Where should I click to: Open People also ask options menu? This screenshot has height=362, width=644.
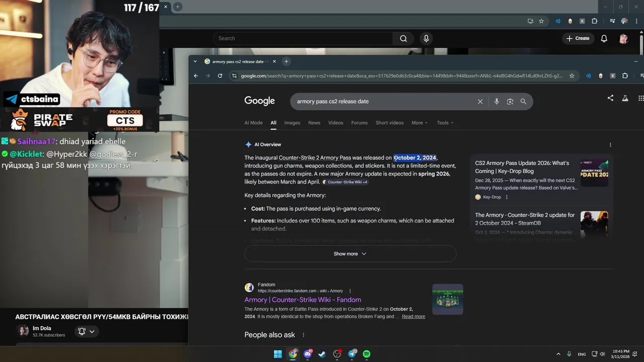click(303, 335)
